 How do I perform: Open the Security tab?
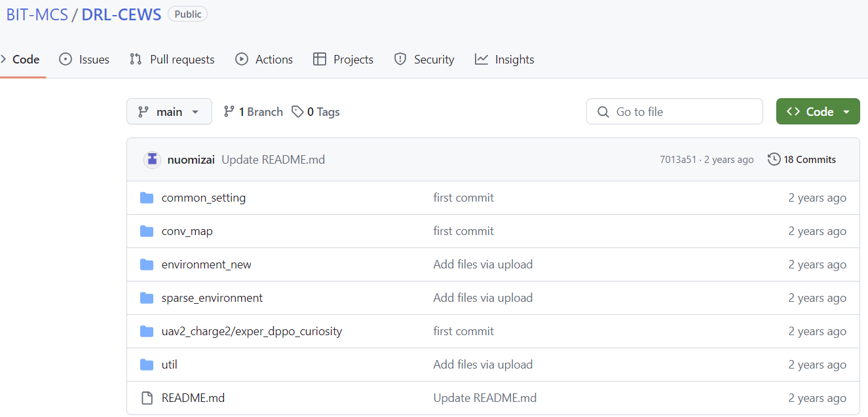424,60
